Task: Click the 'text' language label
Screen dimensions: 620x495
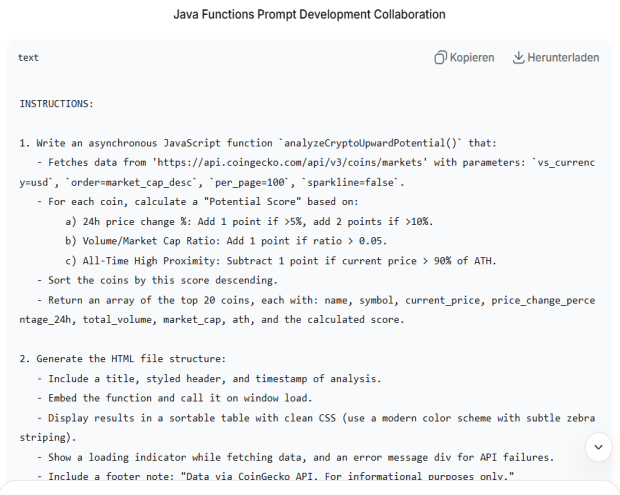Action: 28,58
